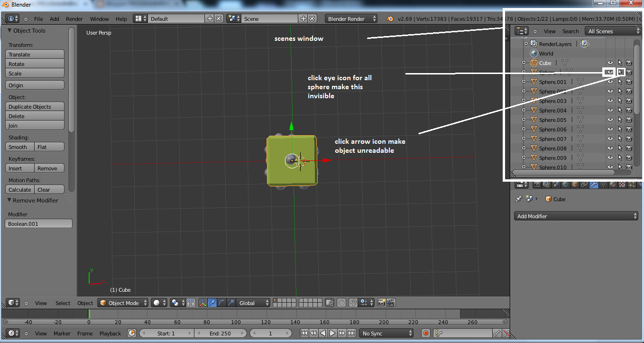Open the Help menu

point(121,19)
